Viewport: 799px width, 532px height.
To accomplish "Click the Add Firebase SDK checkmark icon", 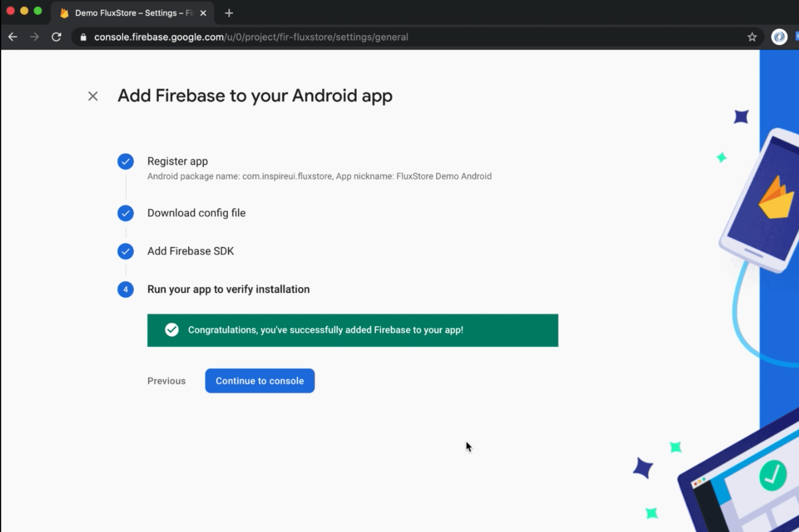I will point(125,251).
